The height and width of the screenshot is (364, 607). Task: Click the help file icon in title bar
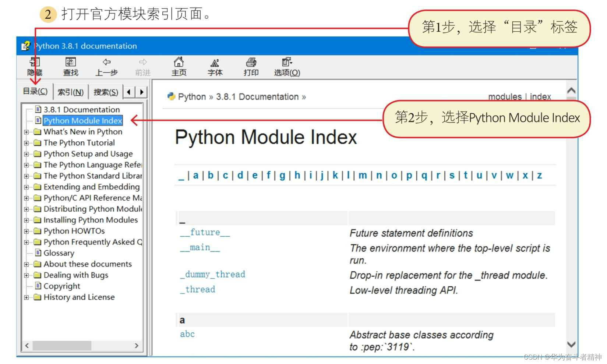click(25, 46)
